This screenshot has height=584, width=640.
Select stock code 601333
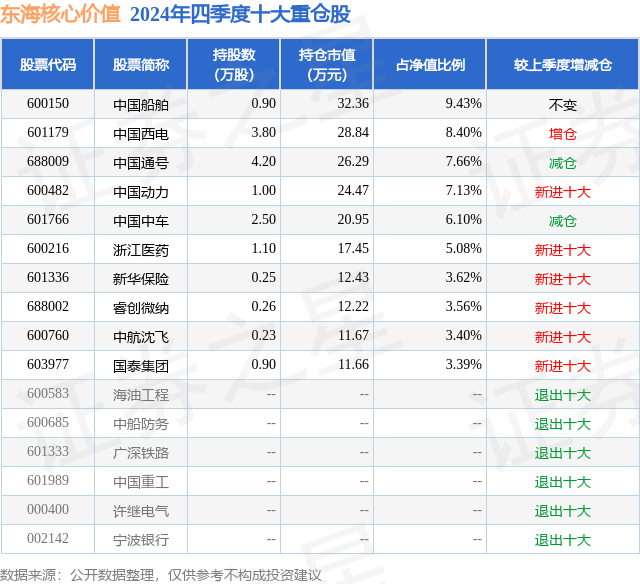[x=48, y=451]
